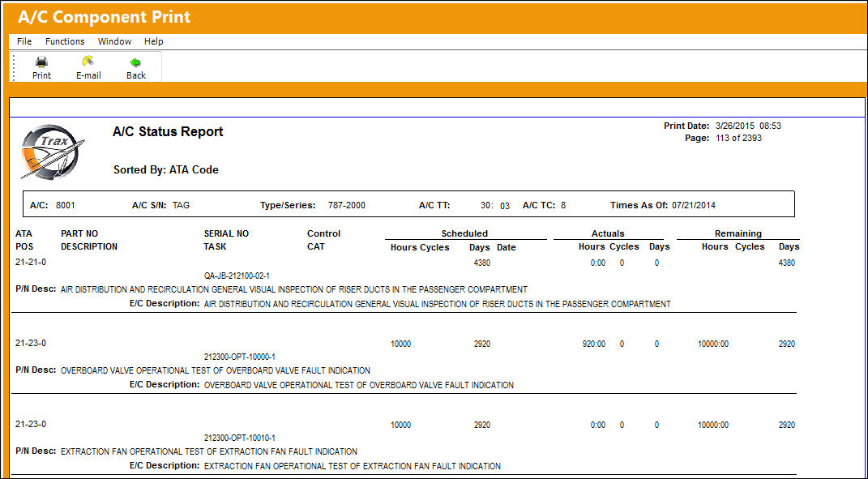Click the Remaining column header
The width and height of the screenshot is (868, 479).
tap(738, 233)
